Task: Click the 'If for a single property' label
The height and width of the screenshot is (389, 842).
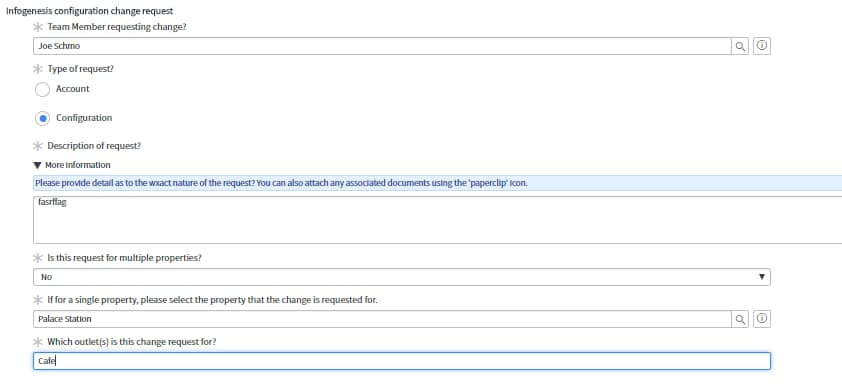Action: [213, 299]
